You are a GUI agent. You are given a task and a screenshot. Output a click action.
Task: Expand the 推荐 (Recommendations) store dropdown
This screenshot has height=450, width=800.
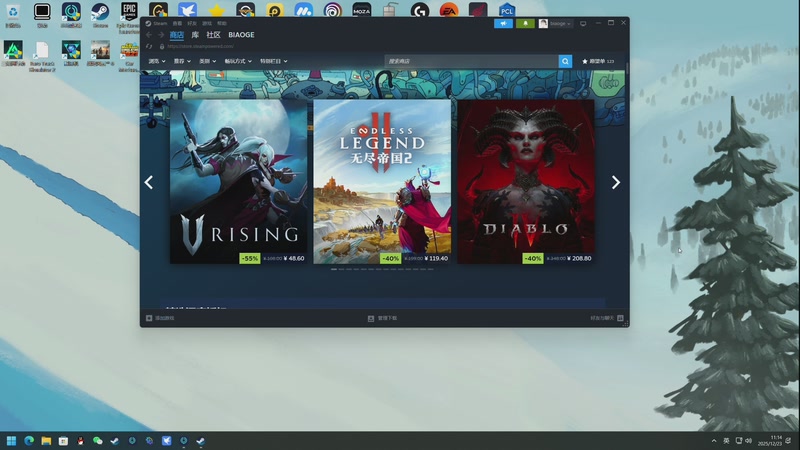[182, 61]
